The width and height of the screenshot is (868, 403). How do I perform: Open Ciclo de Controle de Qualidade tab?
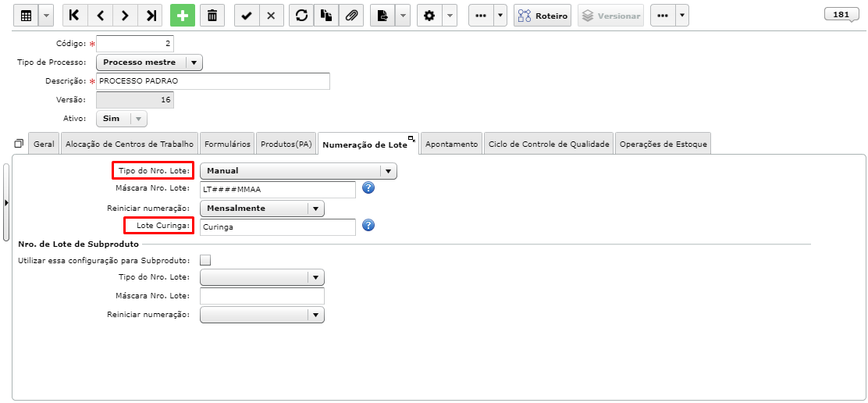click(x=549, y=144)
